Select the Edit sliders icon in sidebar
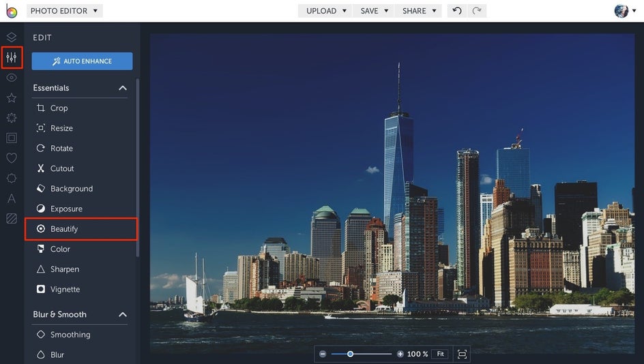Screen dimensions: 644x364 coord(12,57)
